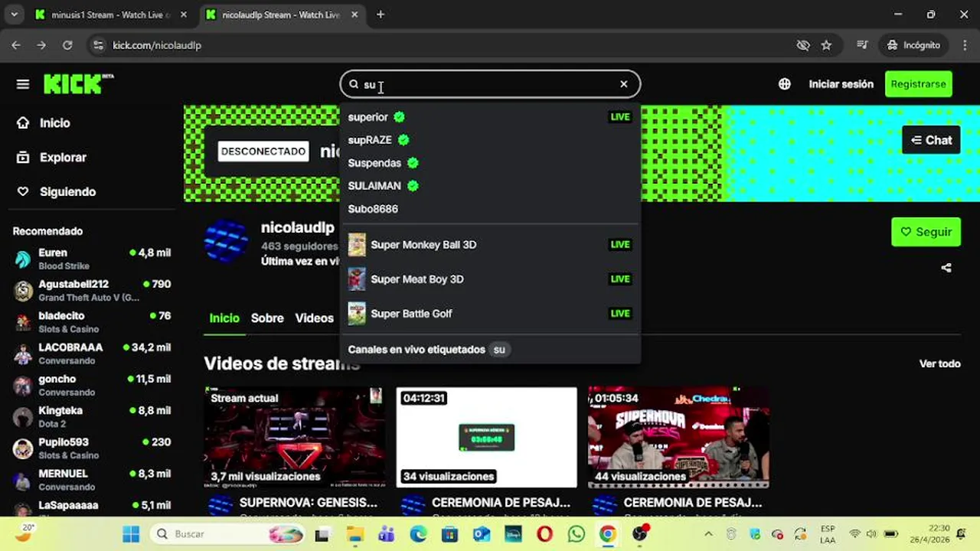Open Super Monkey Ball 3D category
This screenshot has width=980, height=551.
click(490, 245)
